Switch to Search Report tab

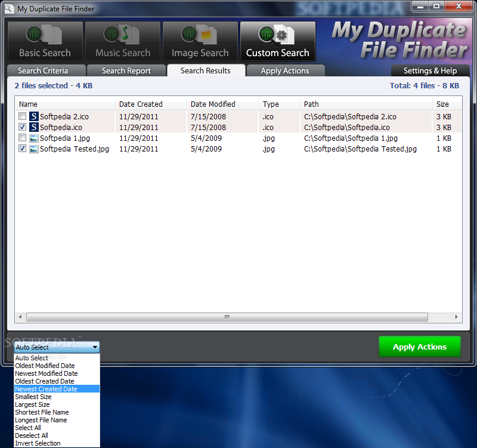tap(126, 70)
